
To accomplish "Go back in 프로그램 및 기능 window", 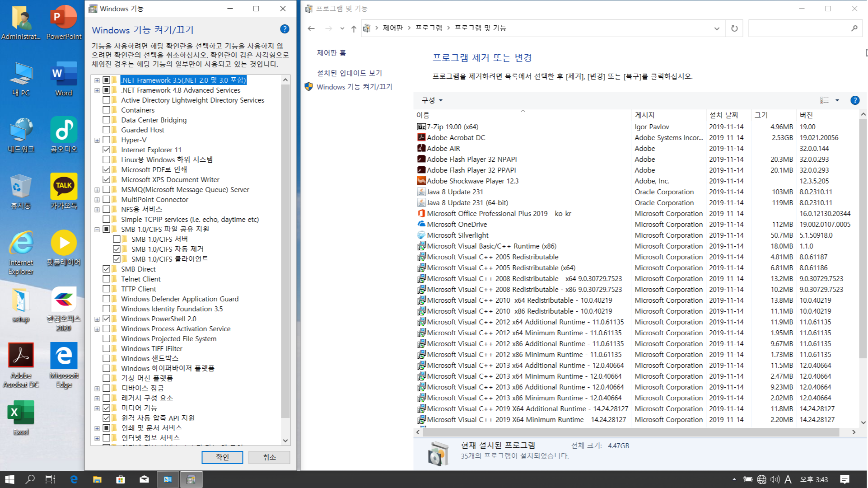I will (x=311, y=28).
